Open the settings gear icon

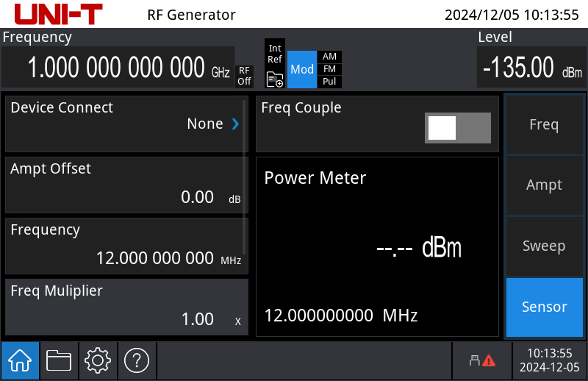point(98,360)
